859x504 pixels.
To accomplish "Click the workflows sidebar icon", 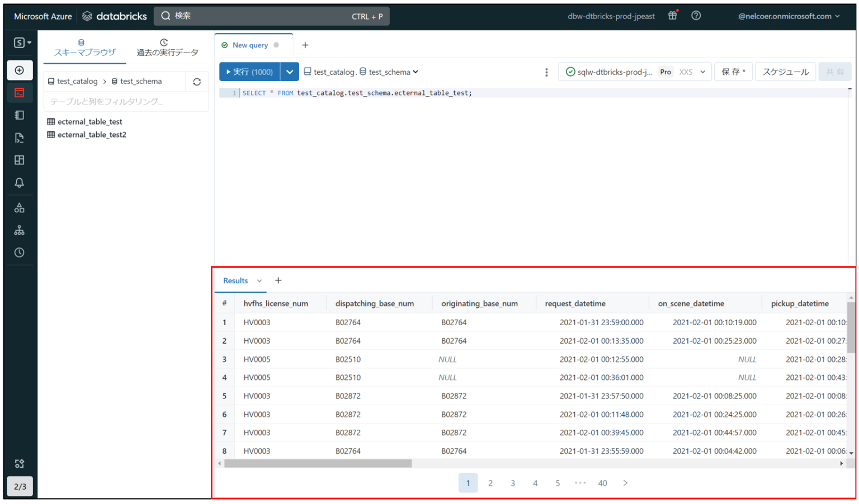I will point(20,230).
